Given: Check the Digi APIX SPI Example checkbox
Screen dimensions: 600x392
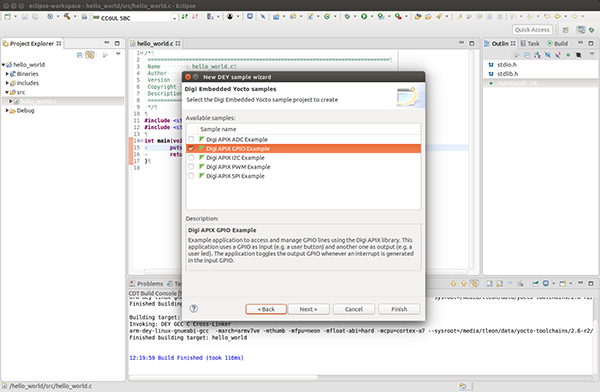Looking at the screenshot, I should click(191, 176).
